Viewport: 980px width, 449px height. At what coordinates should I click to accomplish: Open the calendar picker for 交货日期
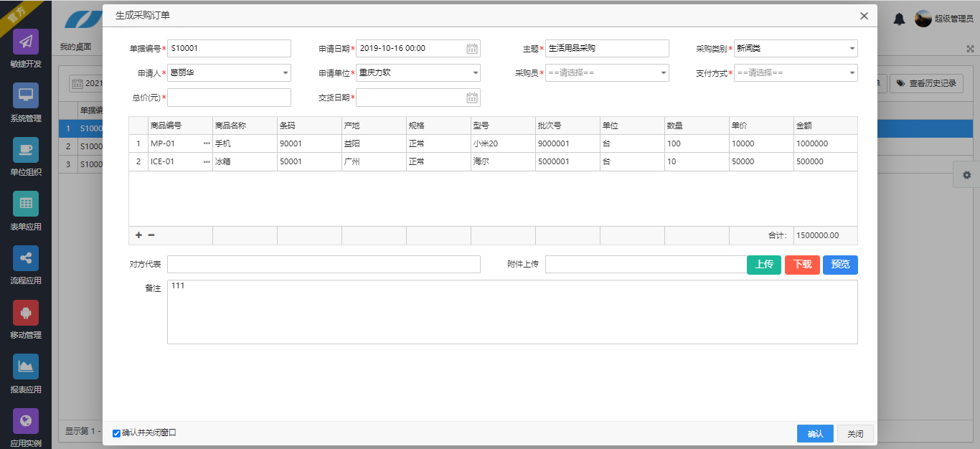point(473,98)
